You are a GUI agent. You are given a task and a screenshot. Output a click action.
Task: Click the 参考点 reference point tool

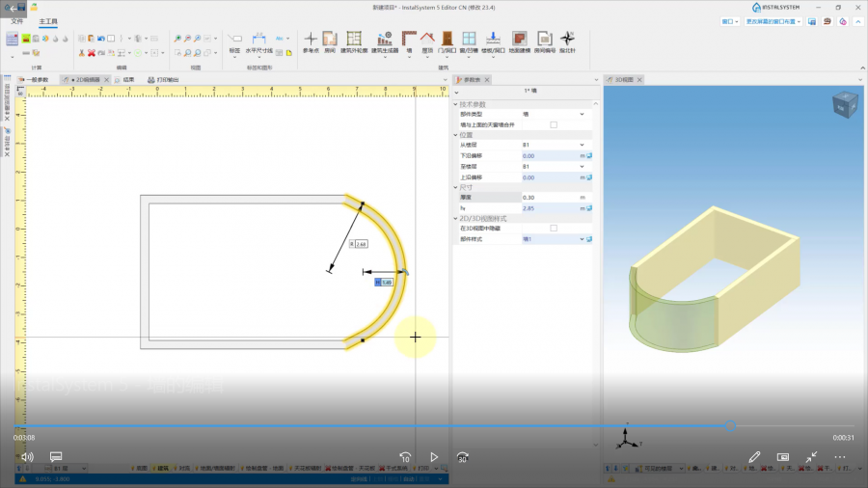(311, 41)
